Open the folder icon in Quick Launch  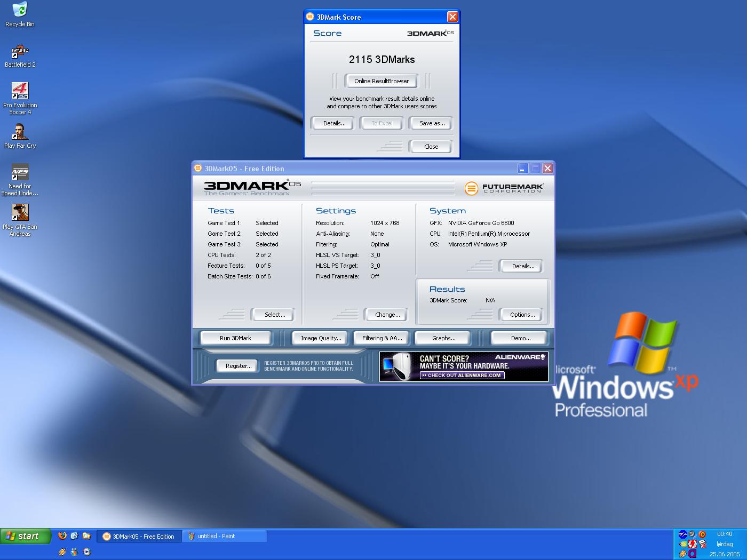tap(86, 535)
